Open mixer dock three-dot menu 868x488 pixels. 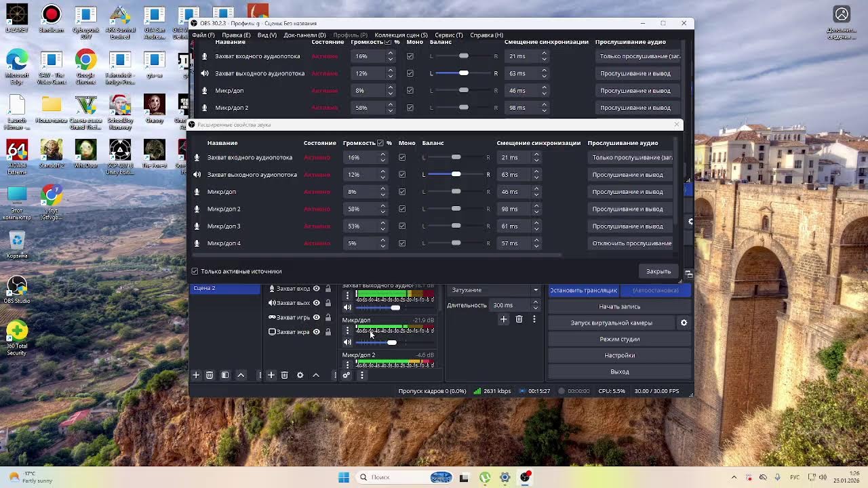[361, 375]
